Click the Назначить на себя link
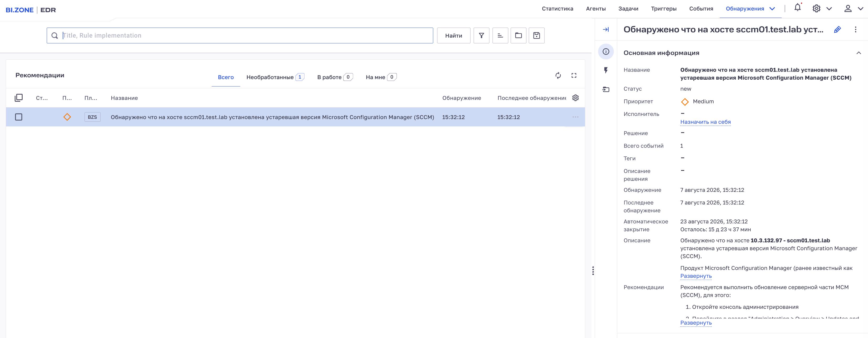 click(x=705, y=122)
